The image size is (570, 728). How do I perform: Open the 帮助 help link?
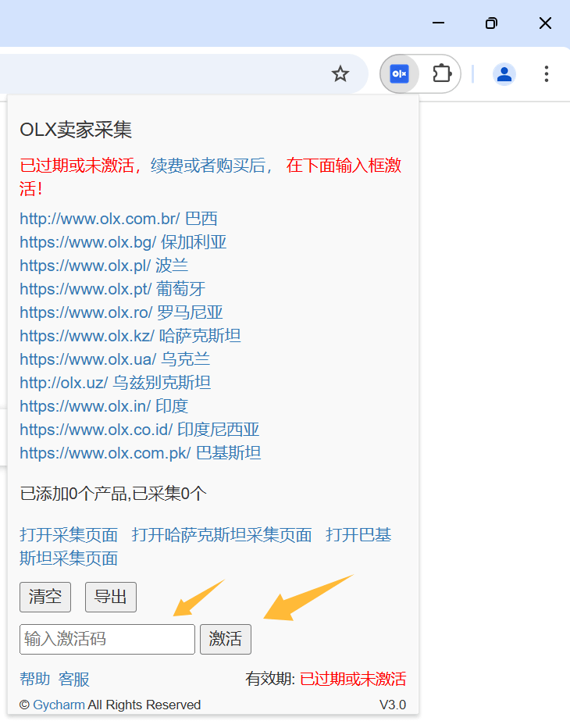[35, 680]
